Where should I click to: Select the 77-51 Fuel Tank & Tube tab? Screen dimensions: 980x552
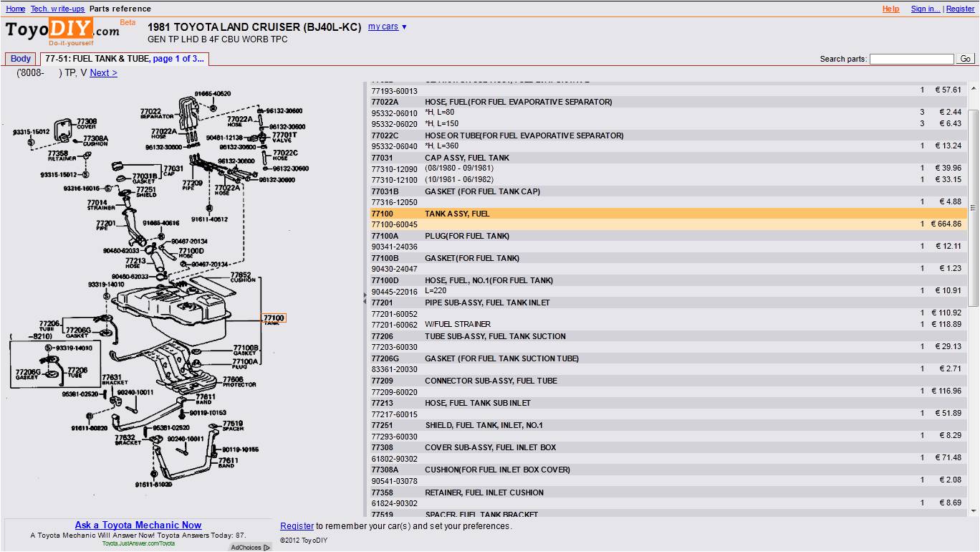(125, 59)
